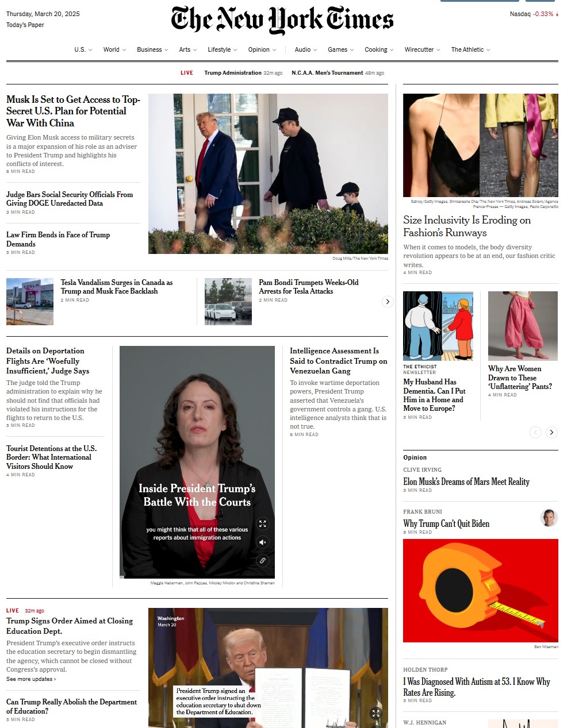
Task: Click The New York Times logo
Action: [x=282, y=20]
